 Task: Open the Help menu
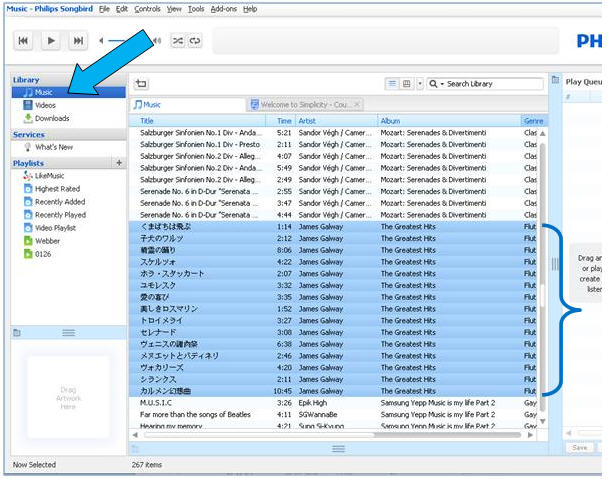click(x=250, y=9)
